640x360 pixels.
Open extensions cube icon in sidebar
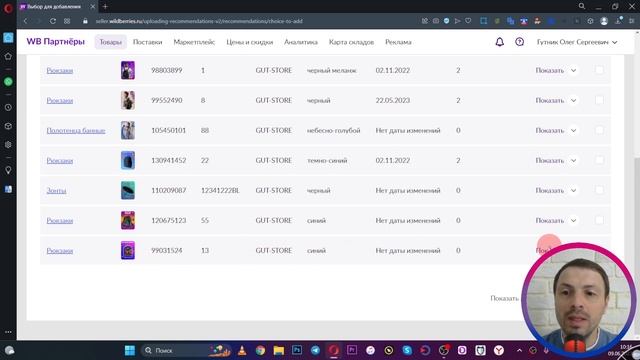pos(8,126)
